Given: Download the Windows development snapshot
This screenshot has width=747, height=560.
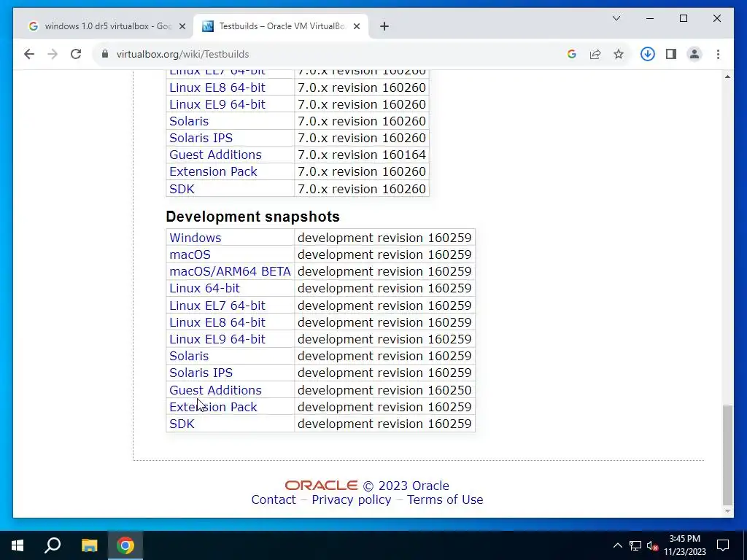Looking at the screenshot, I should tap(196, 238).
